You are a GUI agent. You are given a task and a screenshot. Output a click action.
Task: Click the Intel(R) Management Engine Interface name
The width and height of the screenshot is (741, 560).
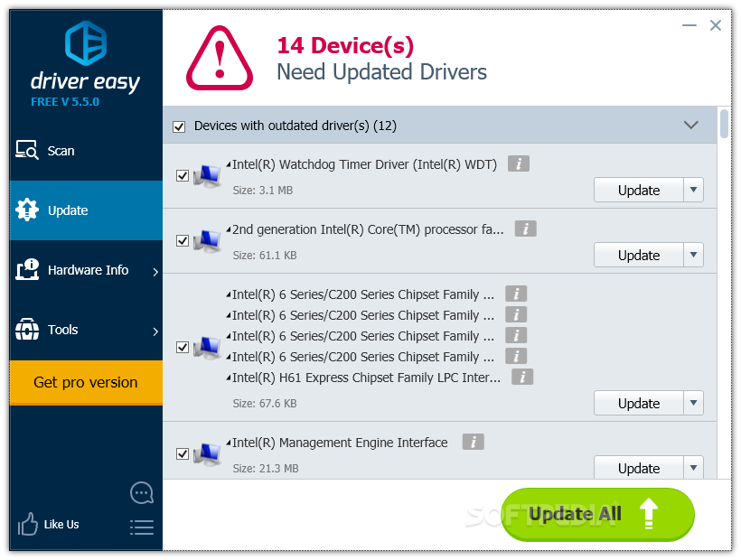tap(340, 443)
